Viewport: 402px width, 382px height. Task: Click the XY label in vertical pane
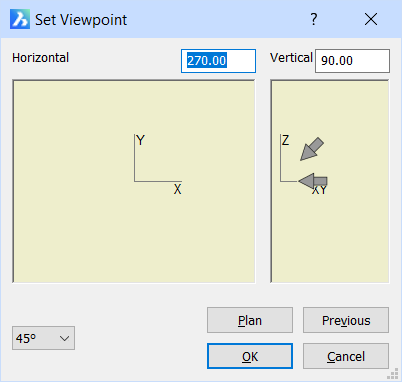tap(319, 190)
